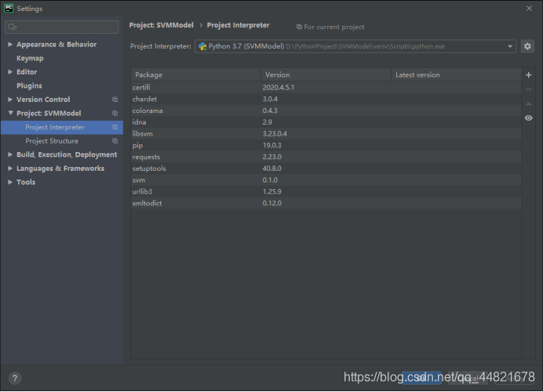
Task: Click the upgrade package arrow icon
Action: [528, 103]
